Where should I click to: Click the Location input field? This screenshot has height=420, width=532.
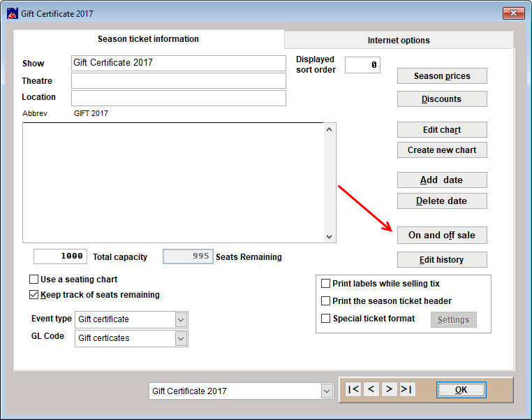[179, 98]
